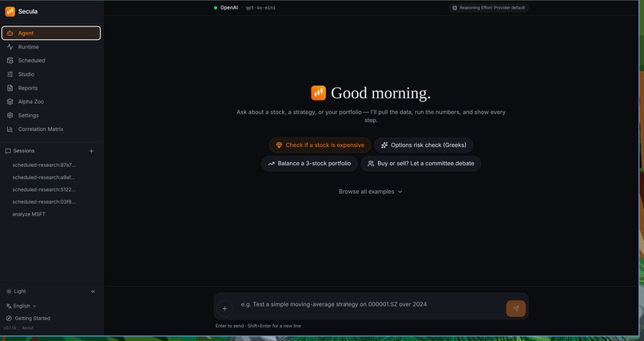The height and width of the screenshot is (341, 644).
Task: Open the analyze MSFT session
Action: pyautogui.click(x=29, y=214)
